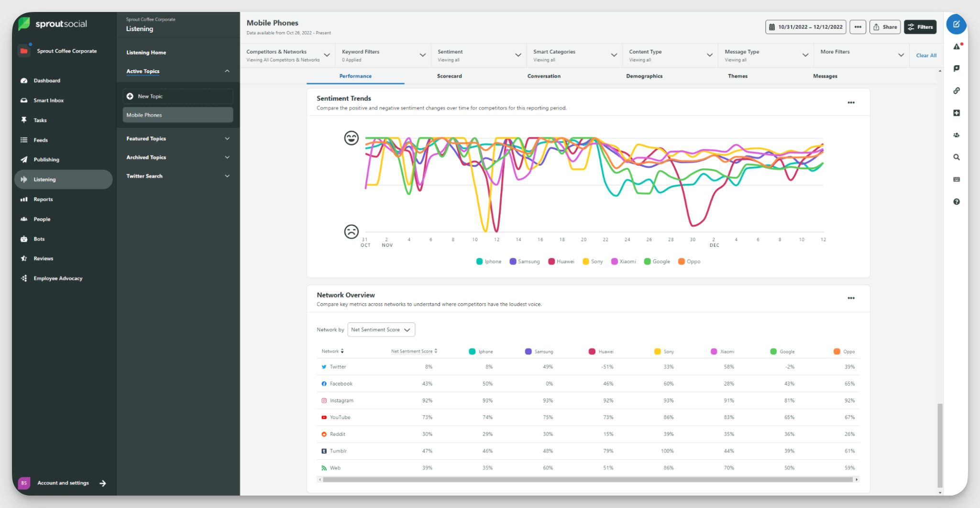This screenshot has width=980, height=508.
Task: Click the Share button
Action: coord(885,27)
